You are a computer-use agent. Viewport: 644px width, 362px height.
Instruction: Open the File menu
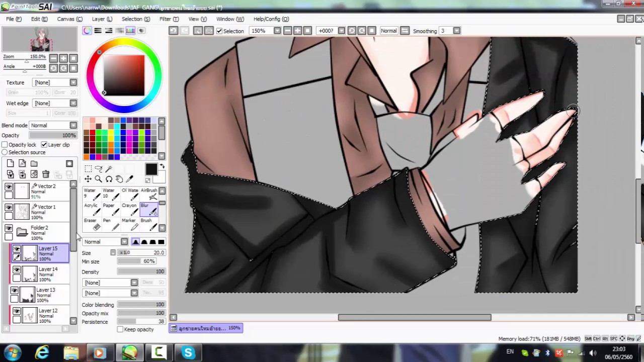pyautogui.click(x=14, y=19)
